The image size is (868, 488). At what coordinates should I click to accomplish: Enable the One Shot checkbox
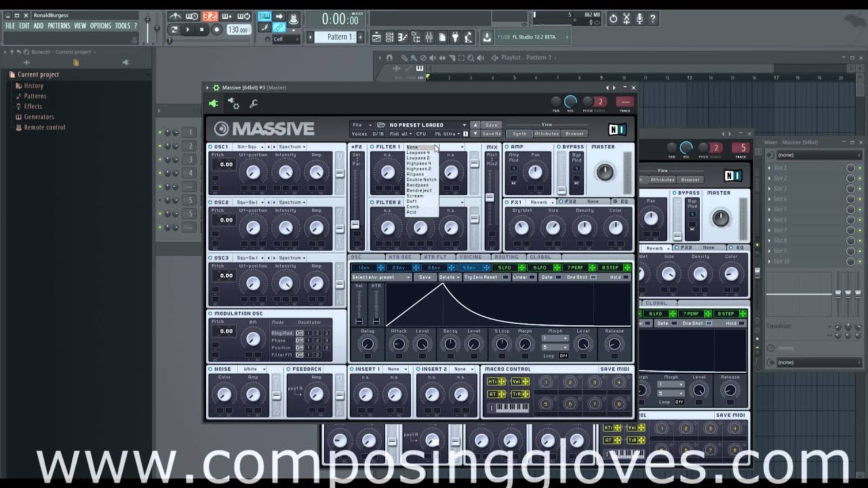point(594,277)
